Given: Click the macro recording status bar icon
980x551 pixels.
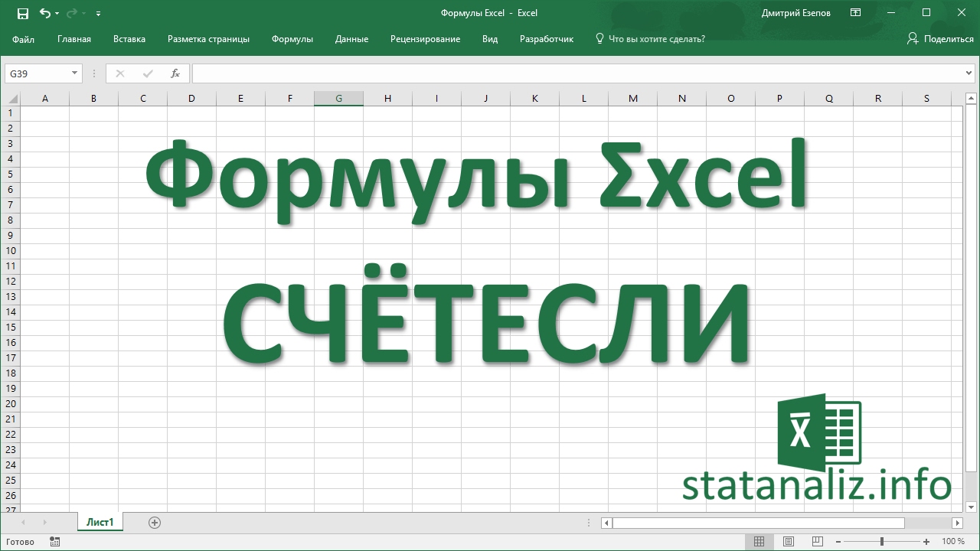Looking at the screenshot, I should coord(54,542).
